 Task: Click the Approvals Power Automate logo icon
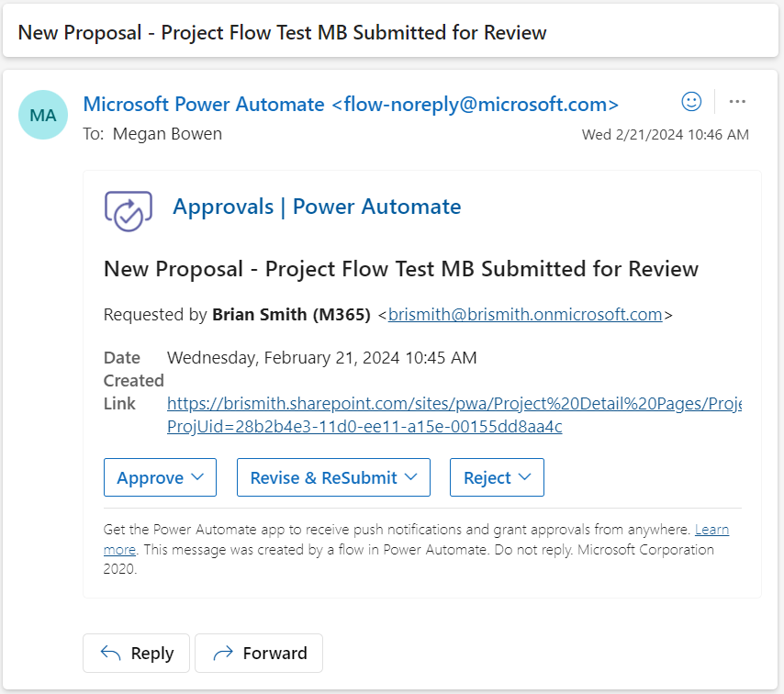tap(128, 210)
